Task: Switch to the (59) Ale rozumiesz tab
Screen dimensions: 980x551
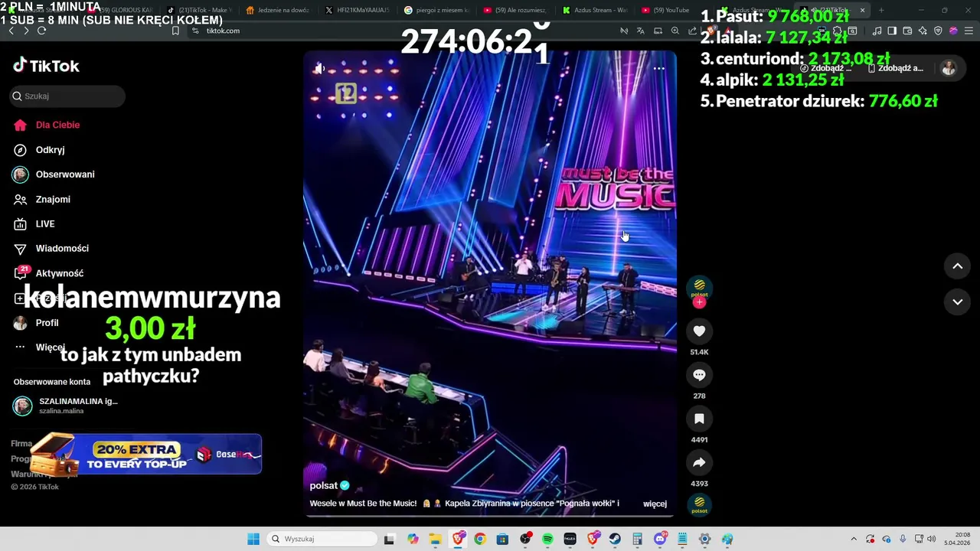Action: point(516,10)
